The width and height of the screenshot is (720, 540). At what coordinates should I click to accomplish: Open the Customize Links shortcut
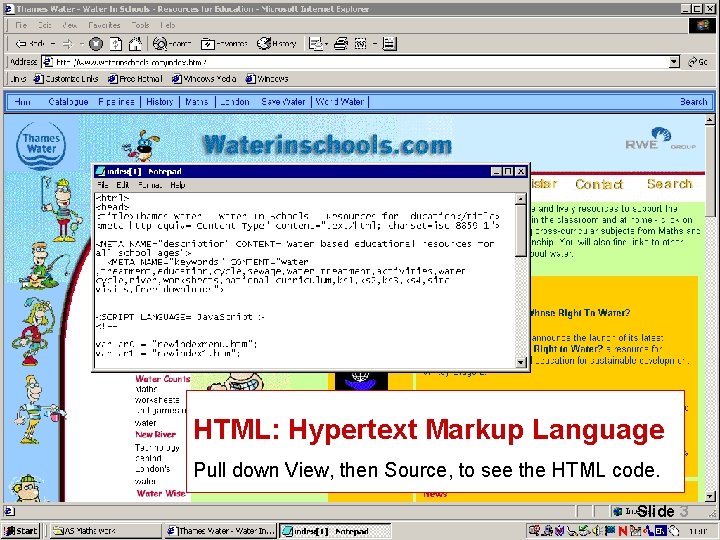click(x=66, y=79)
